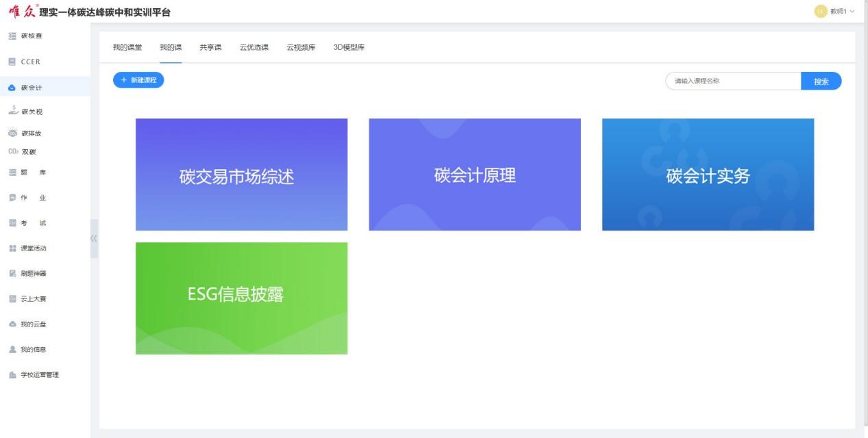The height and width of the screenshot is (438, 868).
Task: Click the 新建课程 button
Action: pos(138,80)
